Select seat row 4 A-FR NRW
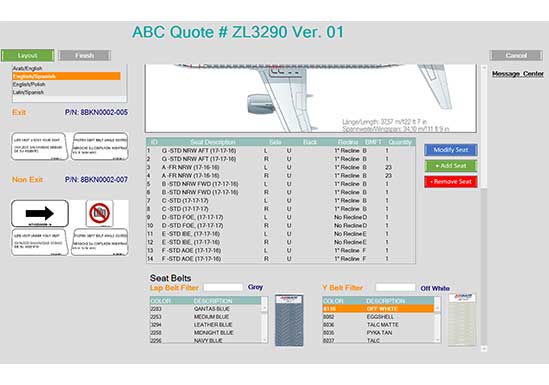 click(x=280, y=175)
